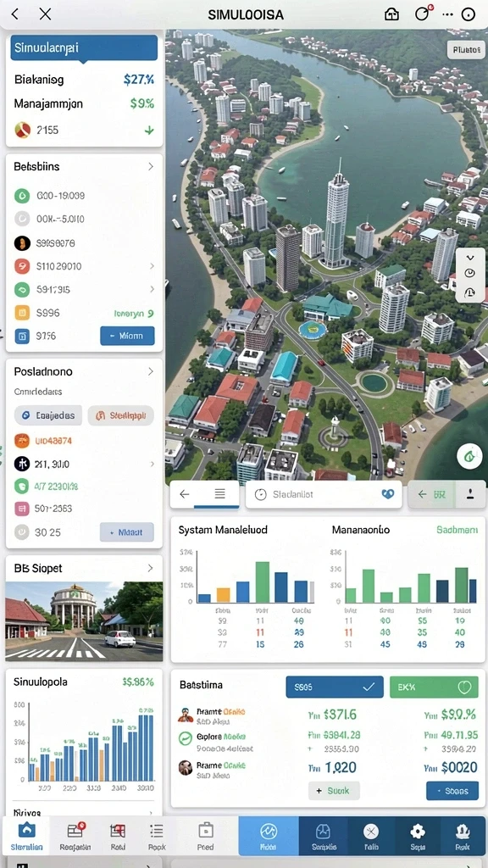Switch to the Slersition bottom tab

pyautogui.click(x=26, y=836)
